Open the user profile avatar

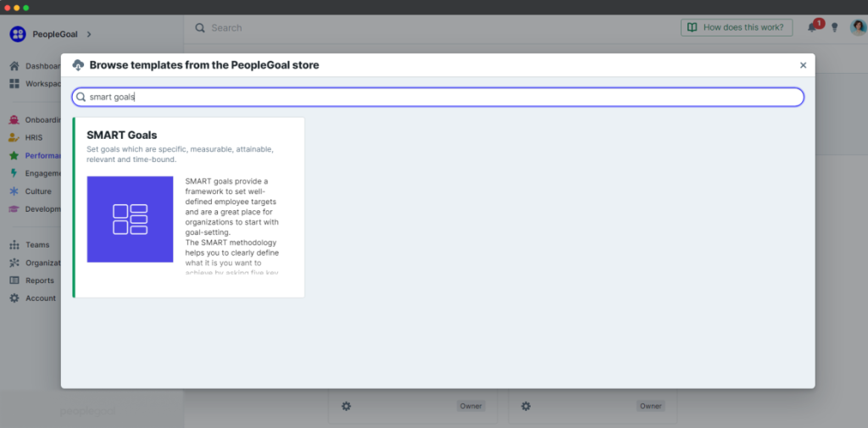pyautogui.click(x=858, y=28)
